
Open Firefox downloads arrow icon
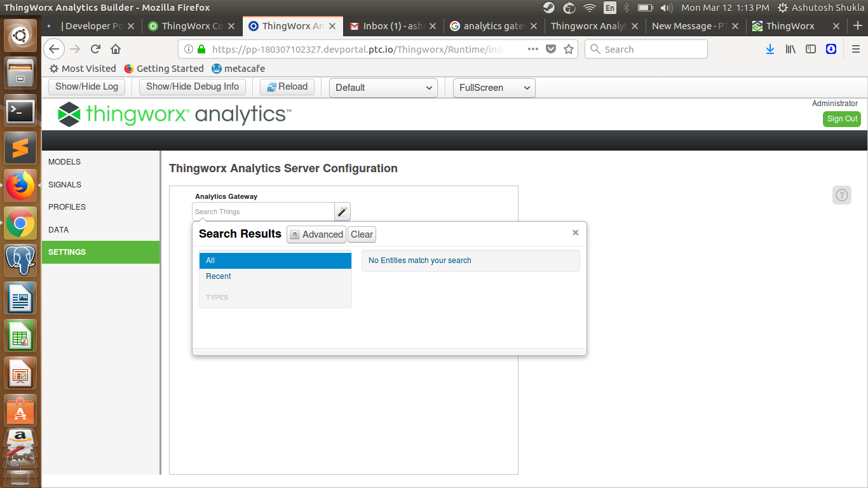(x=770, y=49)
